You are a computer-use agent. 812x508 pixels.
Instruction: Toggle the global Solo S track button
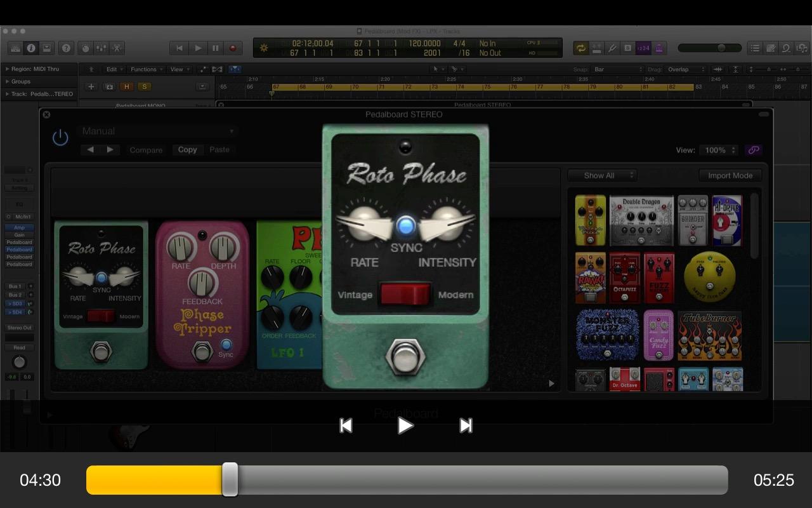point(144,86)
